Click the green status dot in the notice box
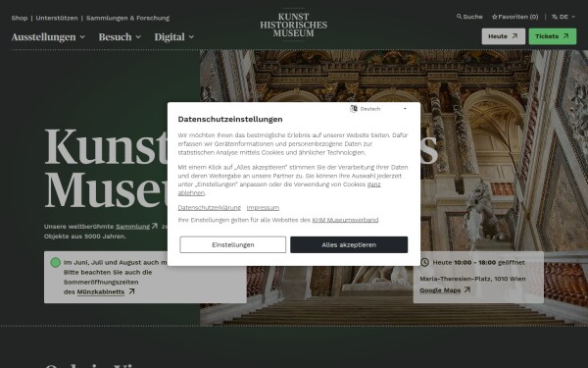This screenshot has width=588, height=368. tap(55, 262)
